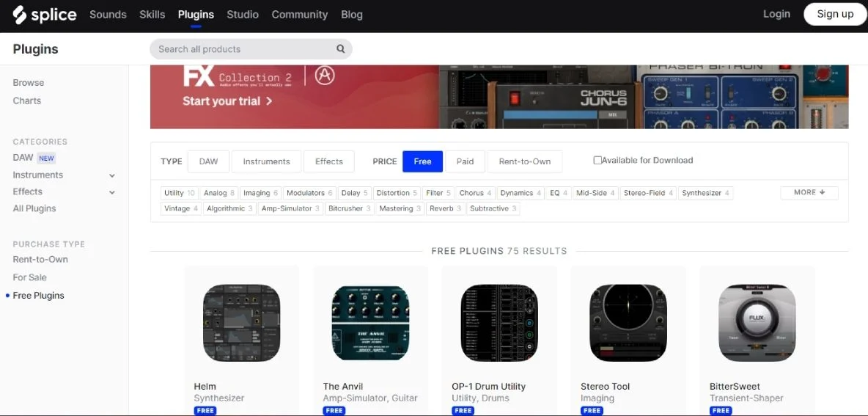Toggle the Rent-to-Own price filter

(x=525, y=161)
